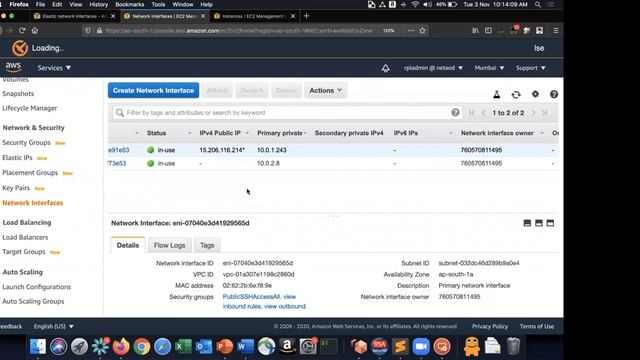Open Firefox Bookmarks menu
This screenshot has width=640, height=360.
pos(129,4)
